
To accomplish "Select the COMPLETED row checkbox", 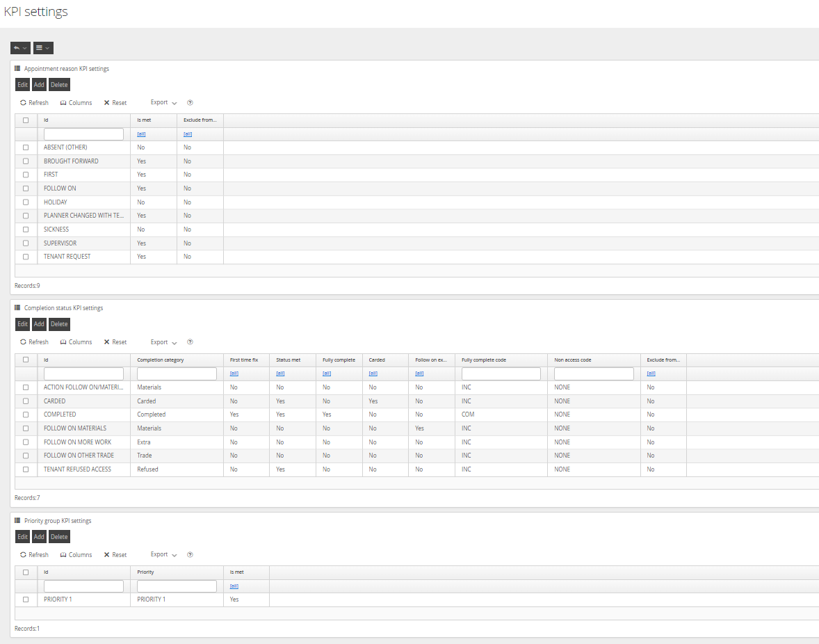I will pyautogui.click(x=26, y=414).
